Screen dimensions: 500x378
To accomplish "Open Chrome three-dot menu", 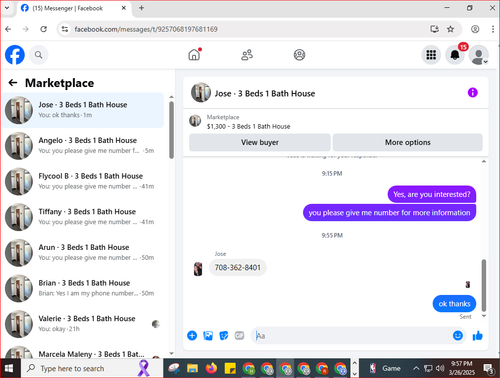I will pos(493,29).
